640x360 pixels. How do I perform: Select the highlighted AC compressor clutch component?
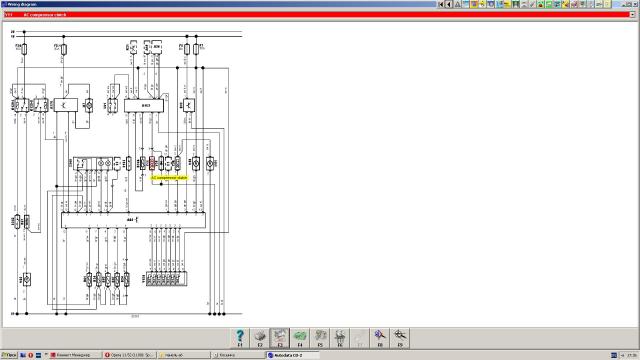152,163
